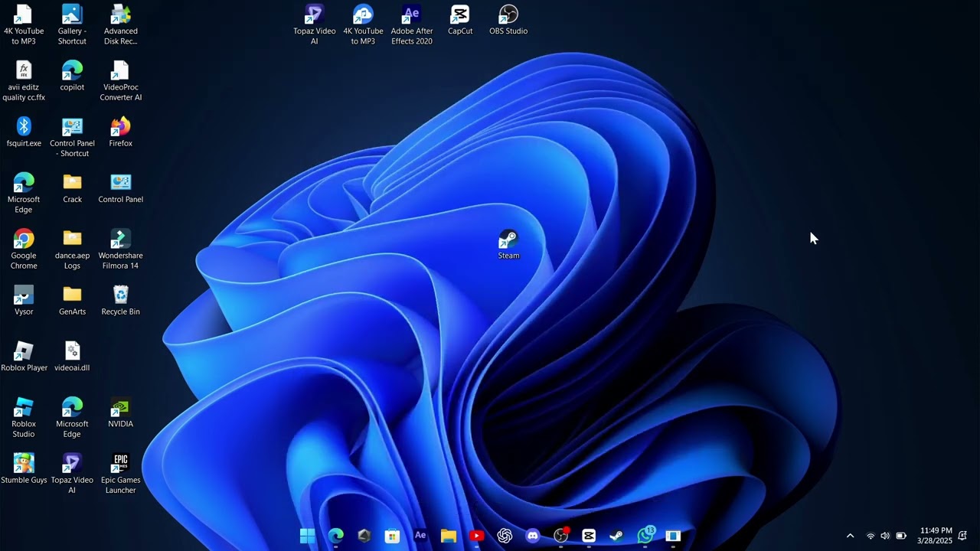The height and width of the screenshot is (551, 980).
Task: Launch Wondershare Filmora 14 desktop icon
Action: point(120,249)
